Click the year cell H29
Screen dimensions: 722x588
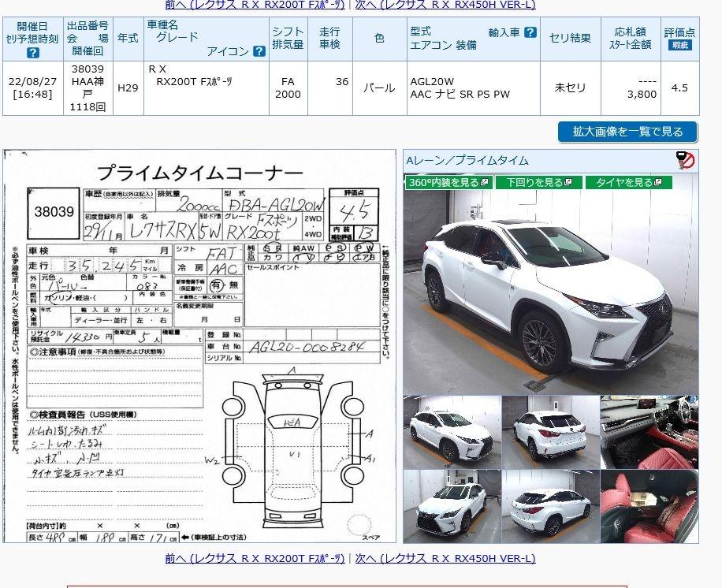point(128,88)
